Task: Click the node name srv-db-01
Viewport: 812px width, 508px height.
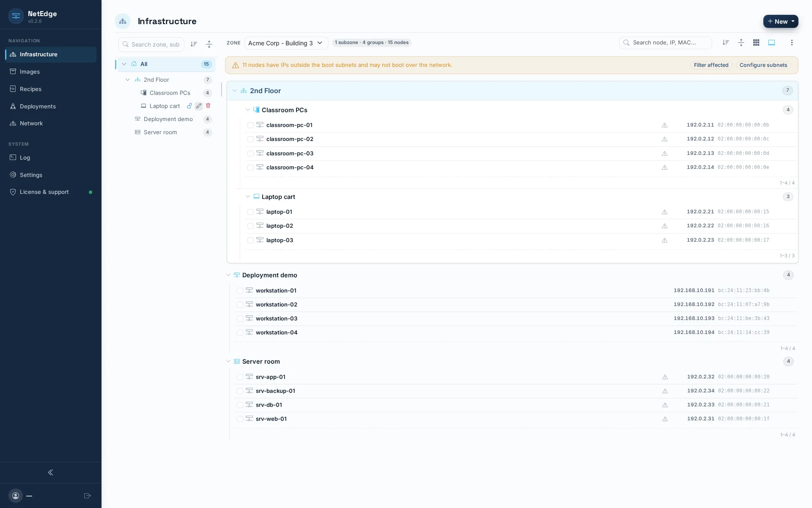Action: tap(269, 405)
